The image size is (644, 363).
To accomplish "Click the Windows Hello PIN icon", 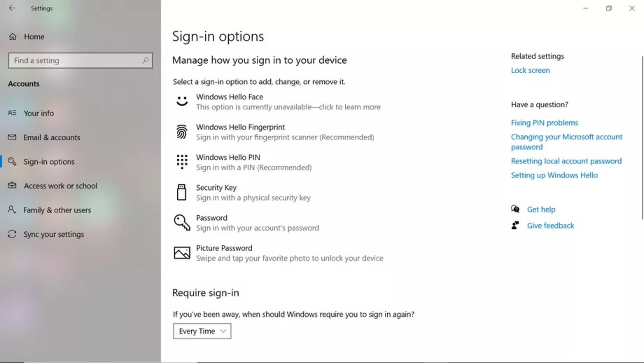I will (182, 162).
